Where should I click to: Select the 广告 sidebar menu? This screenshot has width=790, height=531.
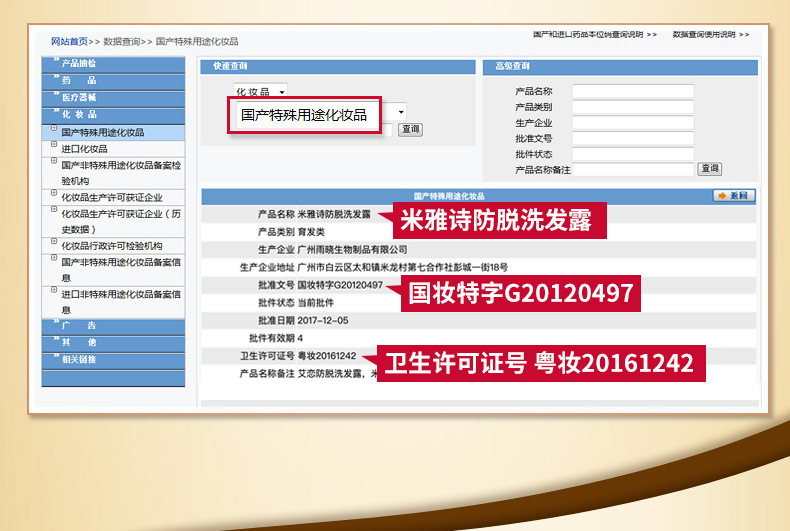113,326
